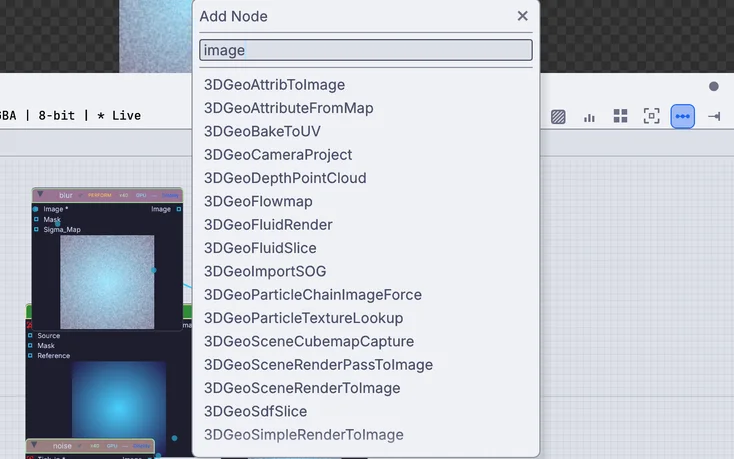Click the fit-to-frame viewer icon
The height and width of the screenshot is (459, 734).
[651, 116]
